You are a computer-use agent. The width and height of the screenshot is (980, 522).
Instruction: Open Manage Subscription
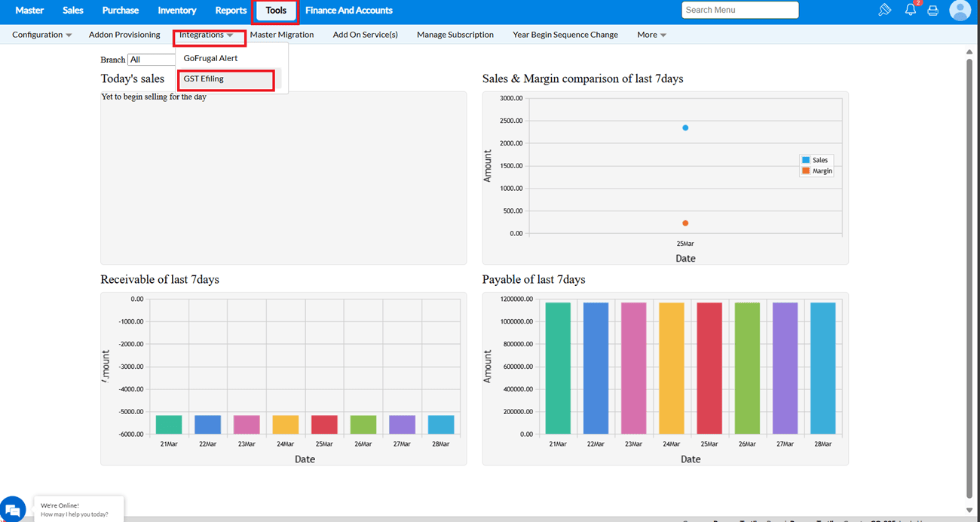(455, 35)
